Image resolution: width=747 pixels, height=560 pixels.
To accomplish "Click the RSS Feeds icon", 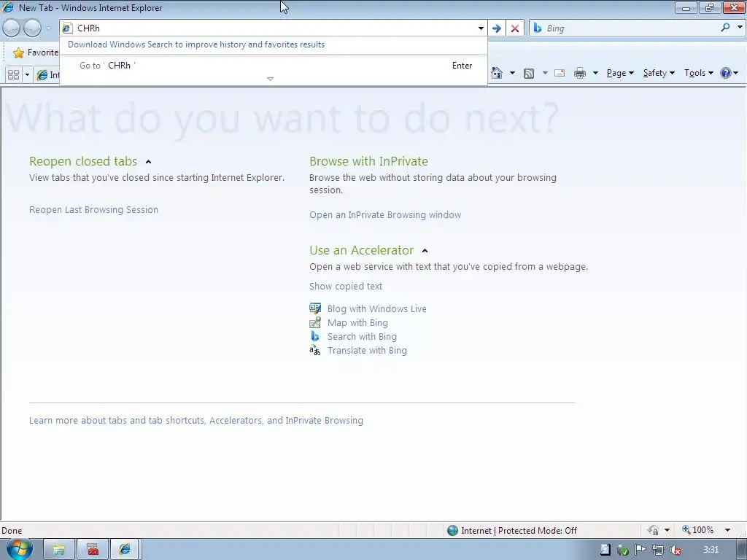I will (x=529, y=73).
